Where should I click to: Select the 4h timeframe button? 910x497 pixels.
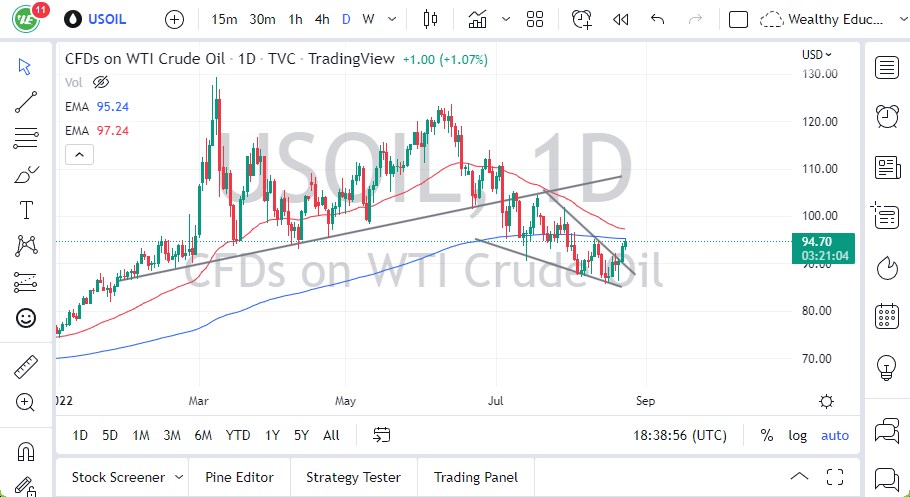coord(321,19)
